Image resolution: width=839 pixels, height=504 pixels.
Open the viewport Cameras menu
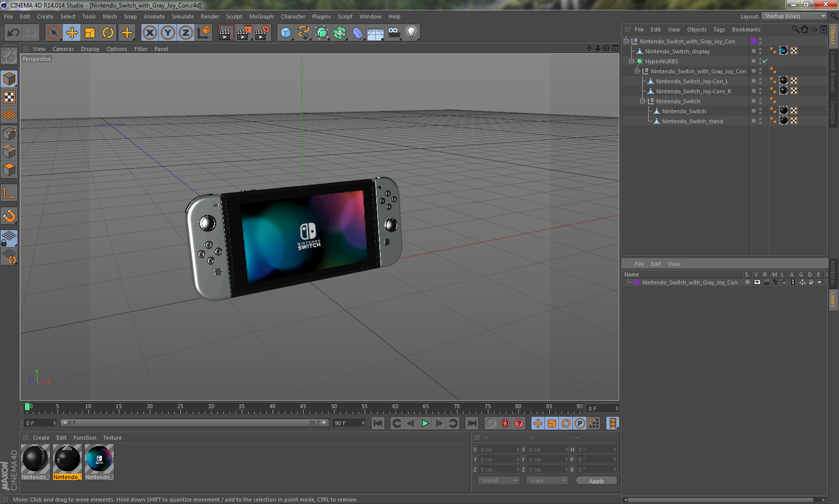[63, 49]
